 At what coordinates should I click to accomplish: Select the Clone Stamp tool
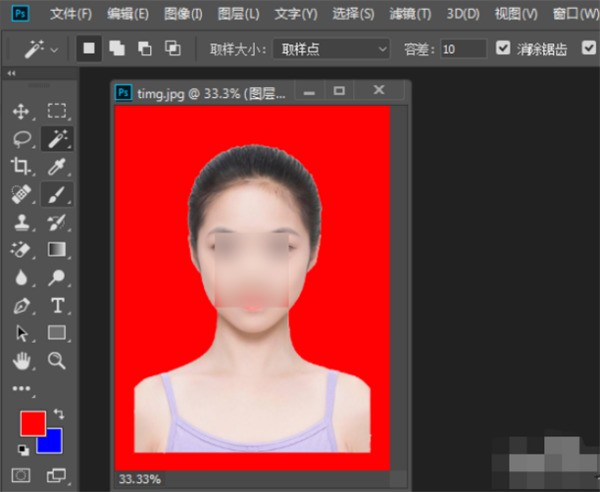(x=20, y=222)
